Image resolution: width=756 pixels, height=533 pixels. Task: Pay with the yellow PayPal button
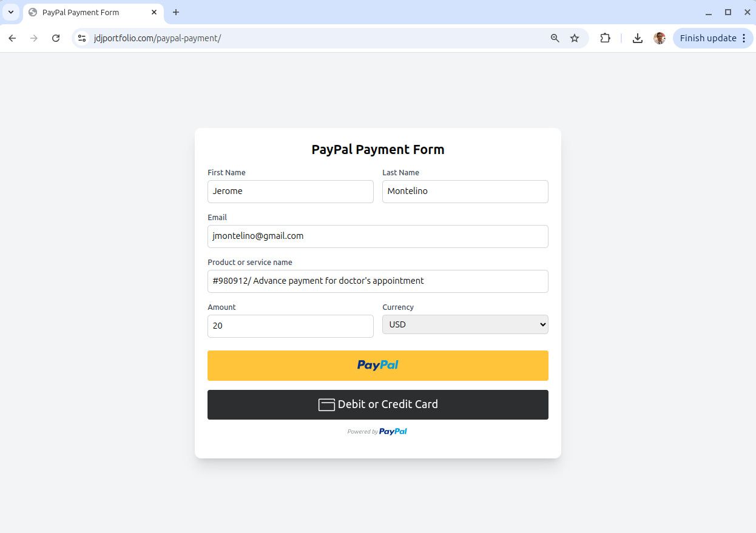point(377,366)
